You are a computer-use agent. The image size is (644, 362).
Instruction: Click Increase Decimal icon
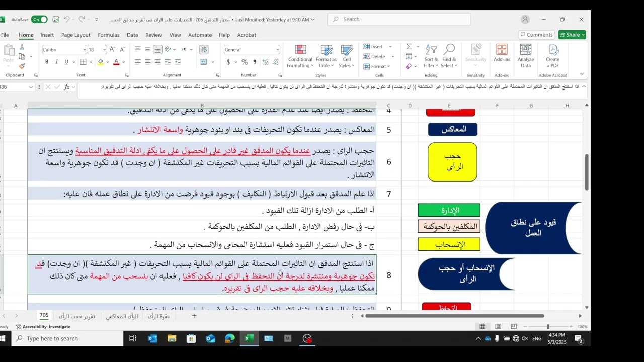[264, 62]
